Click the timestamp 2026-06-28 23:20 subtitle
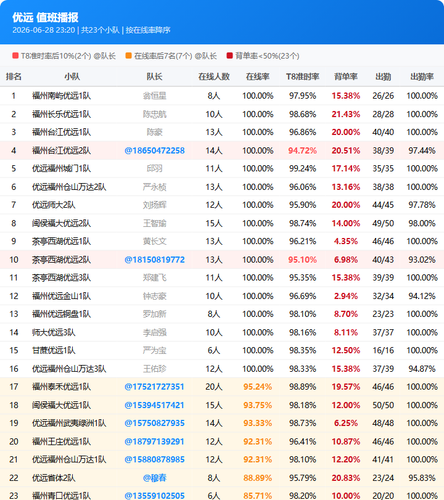Screen dimensions: 444x500 44,30
